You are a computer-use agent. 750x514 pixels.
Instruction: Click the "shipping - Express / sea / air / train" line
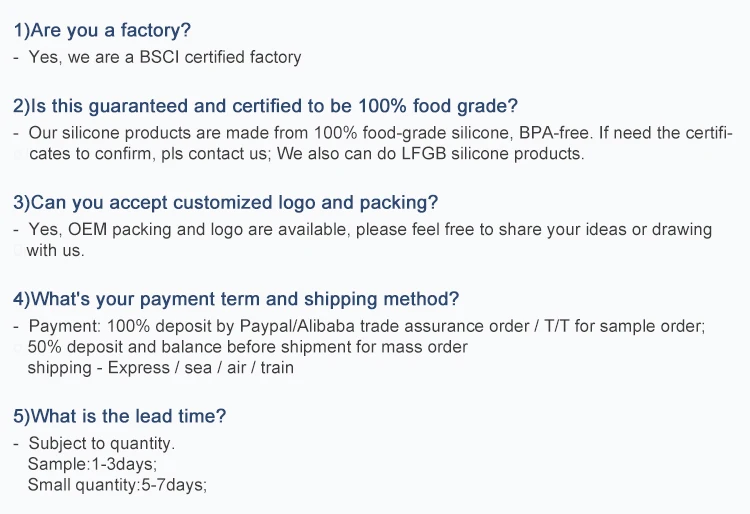click(160, 368)
